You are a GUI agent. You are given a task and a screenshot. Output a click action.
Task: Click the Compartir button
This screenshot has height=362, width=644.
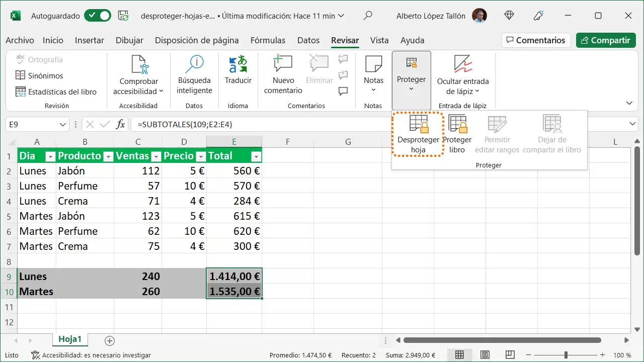click(605, 40)
